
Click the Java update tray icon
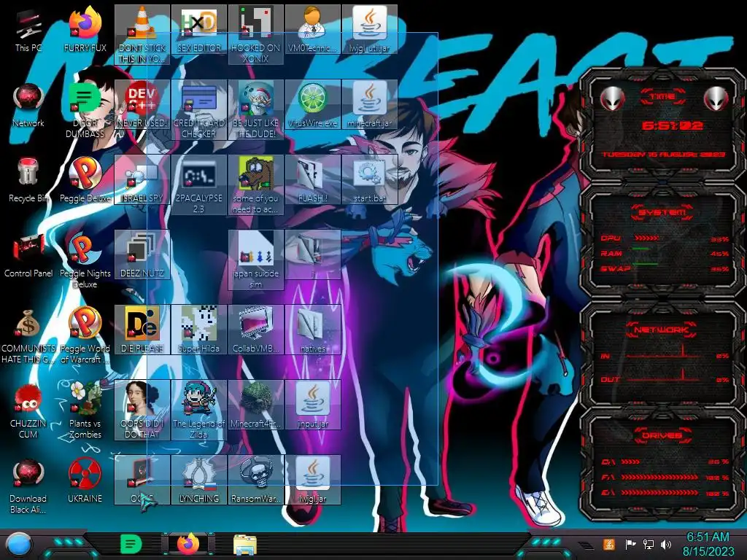point(609,544)
